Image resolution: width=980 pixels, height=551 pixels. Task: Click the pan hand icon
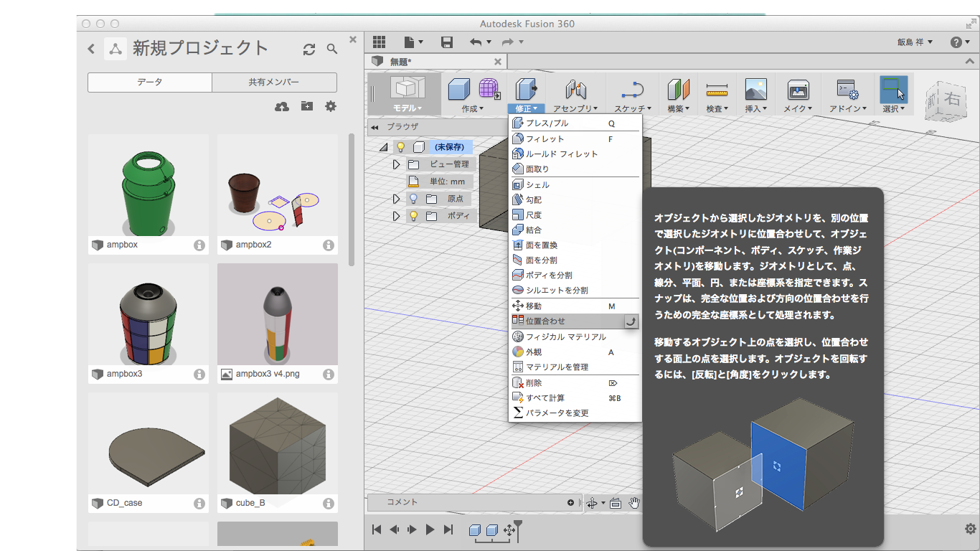[x=634, y=503]
